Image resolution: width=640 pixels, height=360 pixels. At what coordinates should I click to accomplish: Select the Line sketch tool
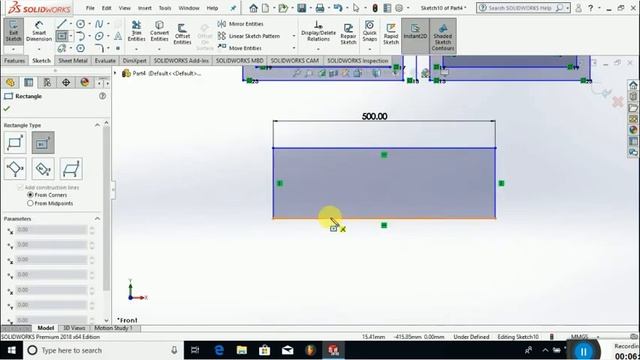click(62, 24)
